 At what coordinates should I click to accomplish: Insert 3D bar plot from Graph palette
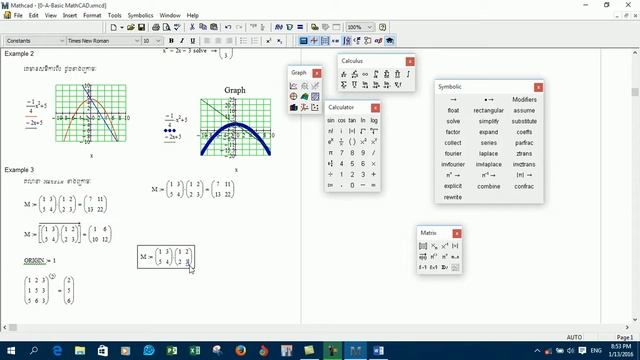(293, 107)
